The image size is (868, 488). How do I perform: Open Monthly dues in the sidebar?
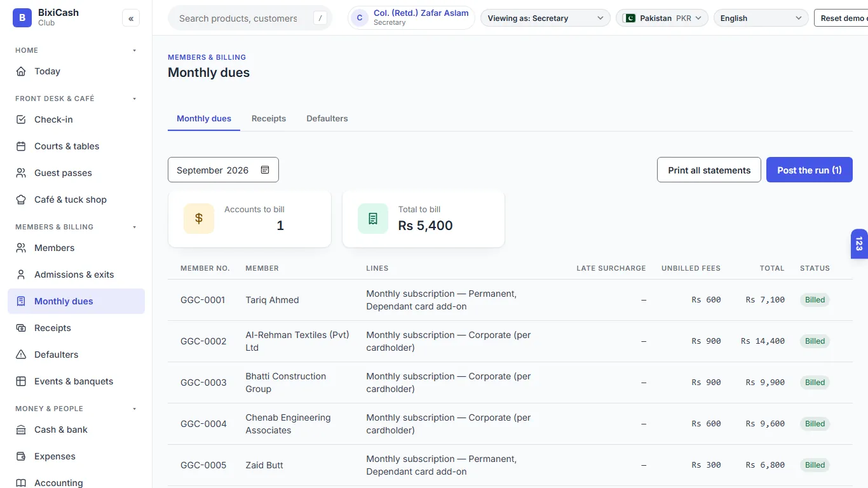(x=76, y=301)
